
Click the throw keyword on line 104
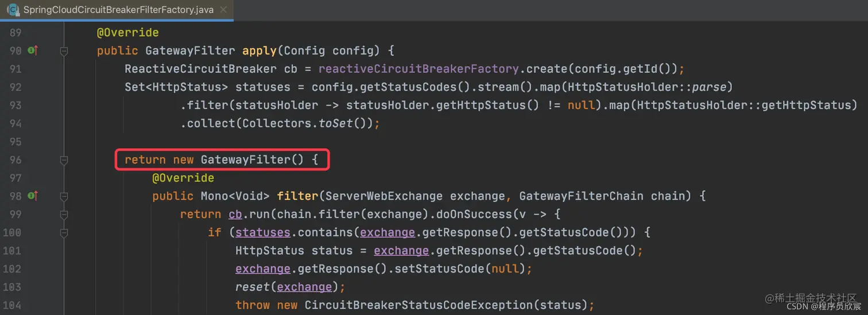[253, 305]
